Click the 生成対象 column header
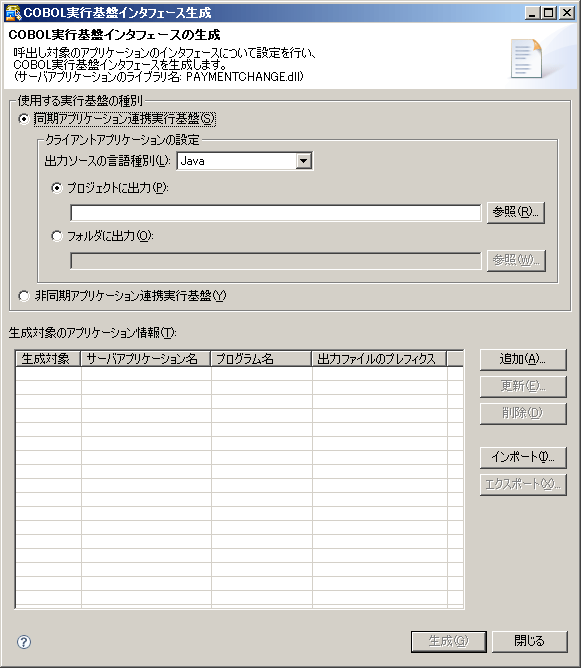Viewport: 581px width, 668px height. pos(48,359)
